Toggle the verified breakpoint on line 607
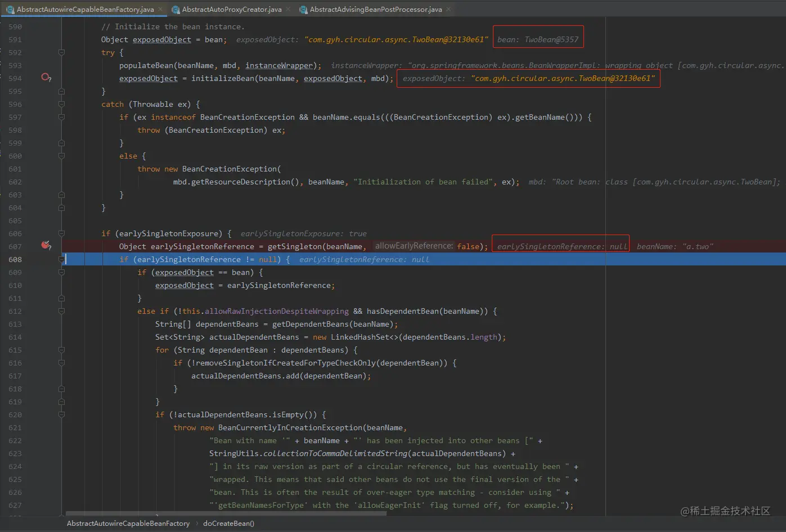The width and height of the screenshot is (786, 532). pos(46,245)
